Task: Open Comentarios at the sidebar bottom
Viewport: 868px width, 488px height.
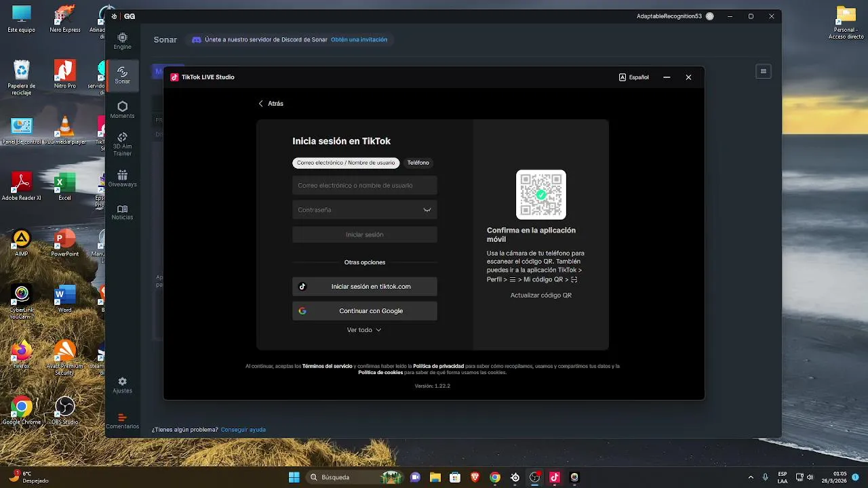Action: 122,421
